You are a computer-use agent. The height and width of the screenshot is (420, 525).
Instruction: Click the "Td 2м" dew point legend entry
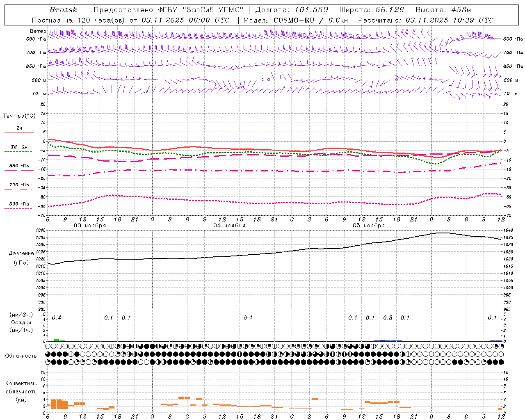click(x=19, y=147)
